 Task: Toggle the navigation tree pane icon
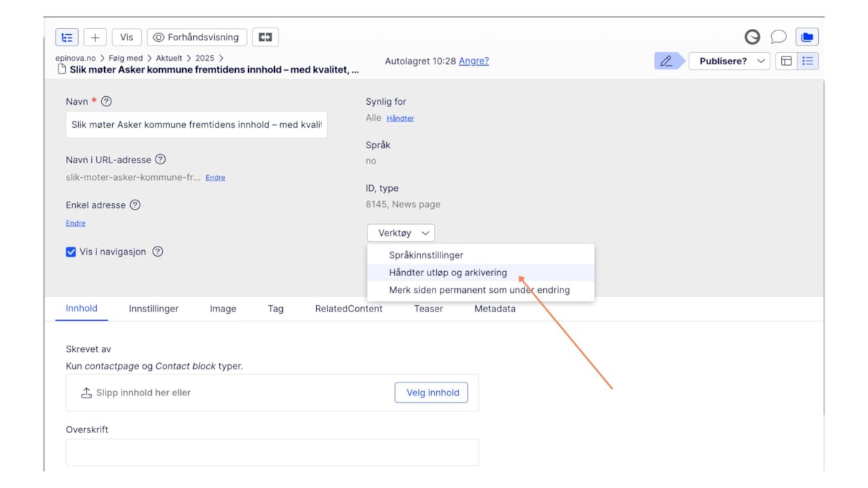pos(67,38)
